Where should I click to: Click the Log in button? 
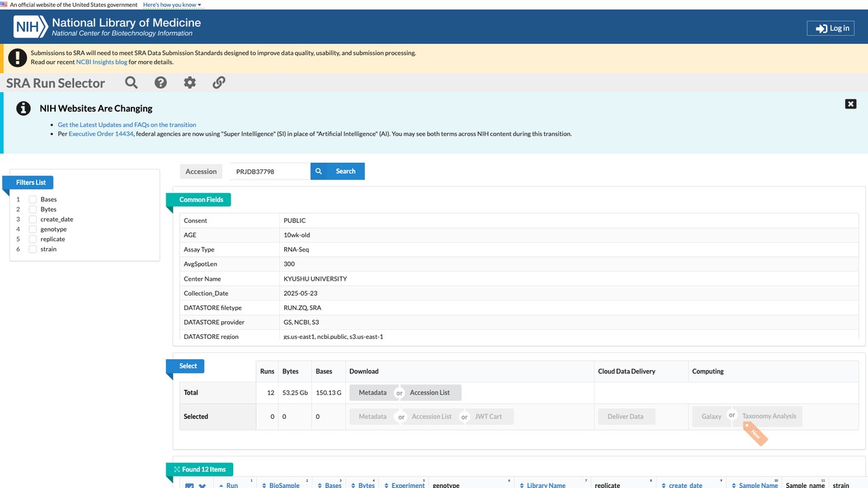830,28
